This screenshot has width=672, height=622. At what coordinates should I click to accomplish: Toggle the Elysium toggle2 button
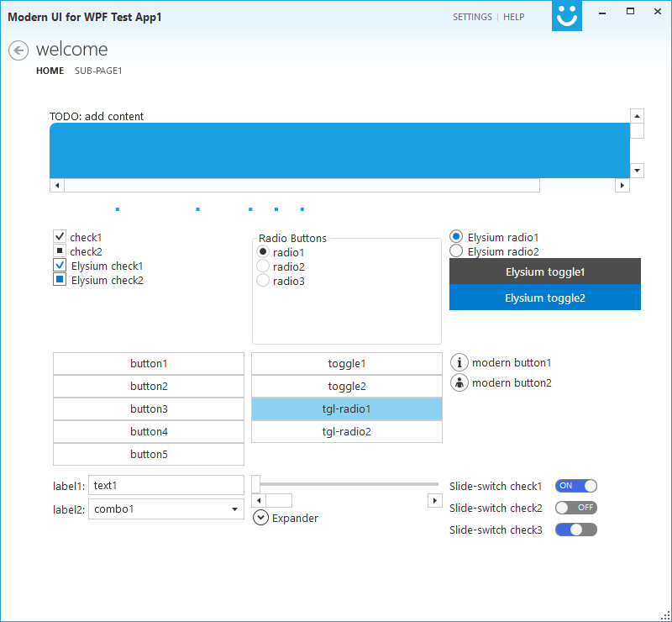[x=544, y=298]
